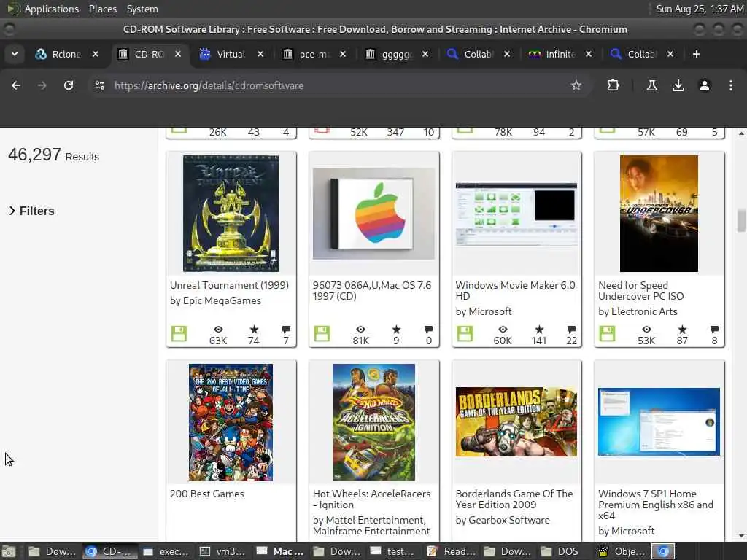
Task: Click the rainbow Apple logo thumbnail
Action: 373,214
